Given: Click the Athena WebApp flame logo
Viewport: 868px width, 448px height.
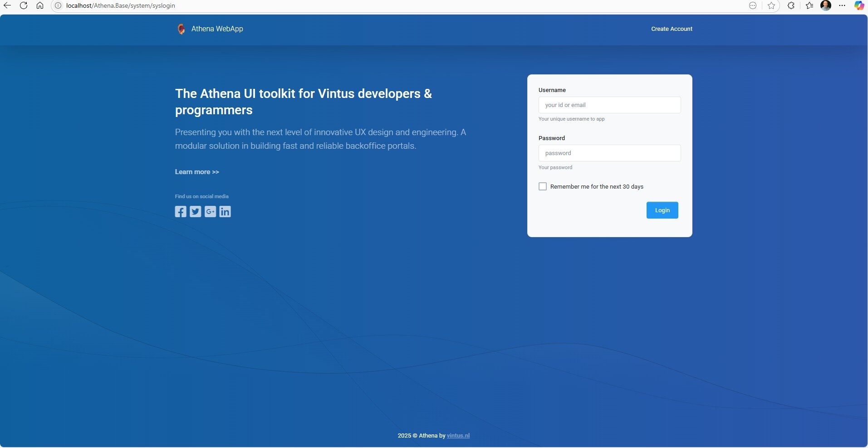Looking at the screenshot, I should (x=181, y=29).
